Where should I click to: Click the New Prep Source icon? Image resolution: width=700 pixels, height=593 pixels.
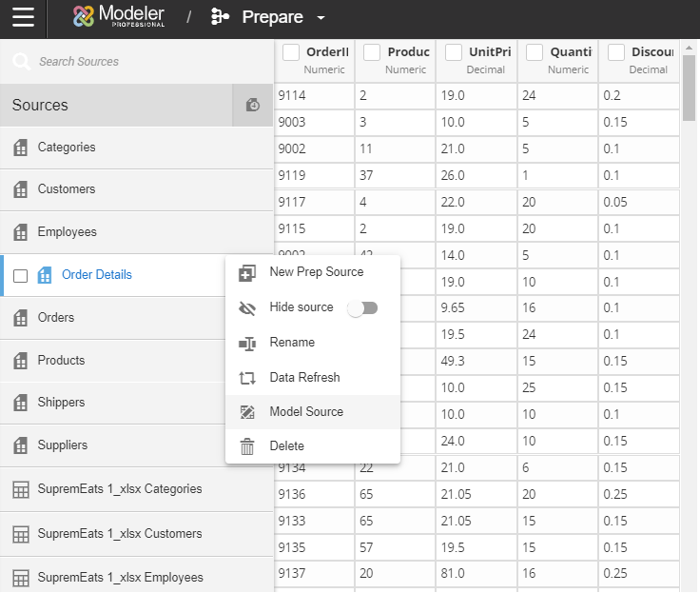point(247,272)
